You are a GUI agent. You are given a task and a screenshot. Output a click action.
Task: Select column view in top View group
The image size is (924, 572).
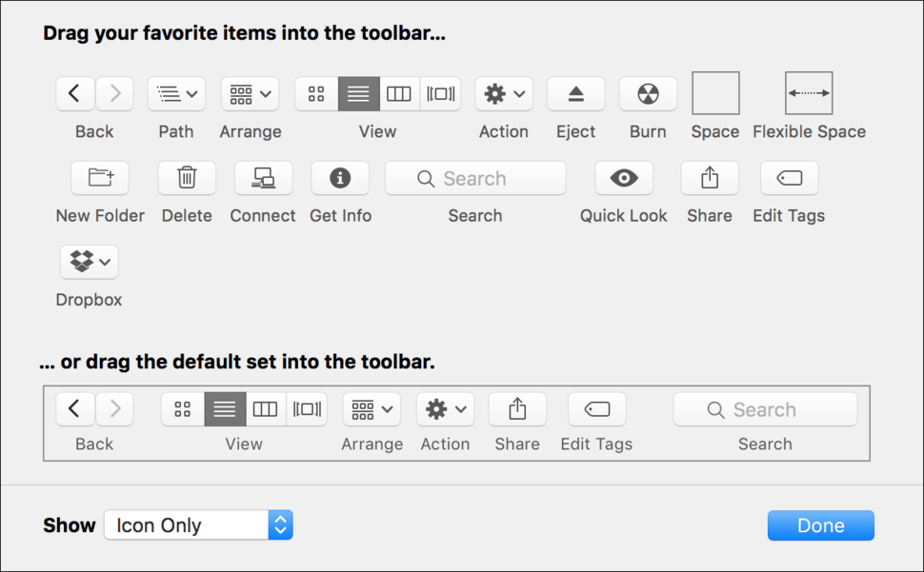point(399,93)
